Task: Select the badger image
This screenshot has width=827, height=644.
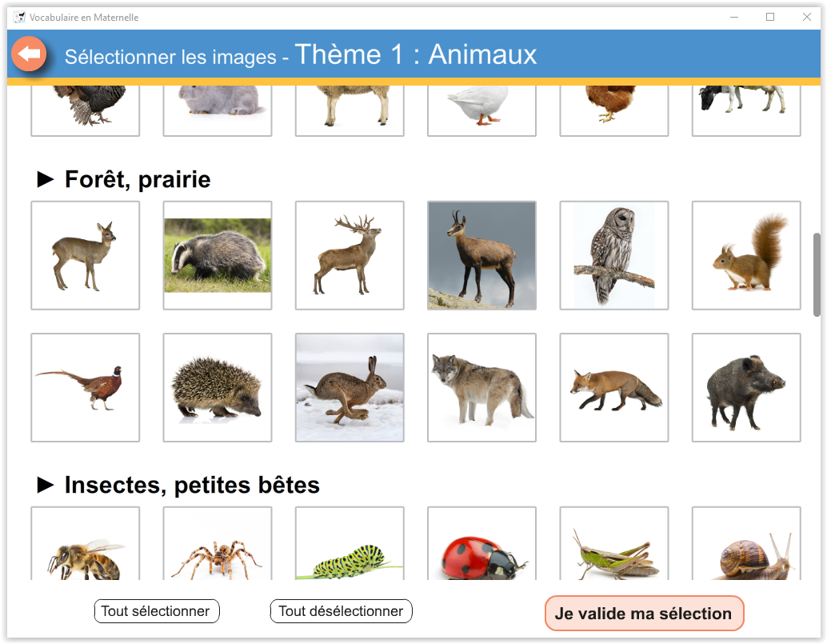Action: click(x=218, y=255)
